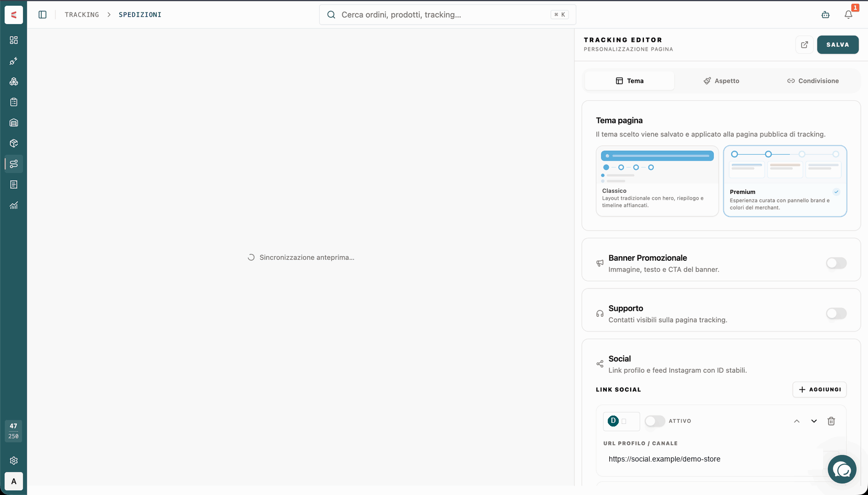868x495 pixels.
Task: Click the 47 of 250 usage counter
Action: point(14,431)
